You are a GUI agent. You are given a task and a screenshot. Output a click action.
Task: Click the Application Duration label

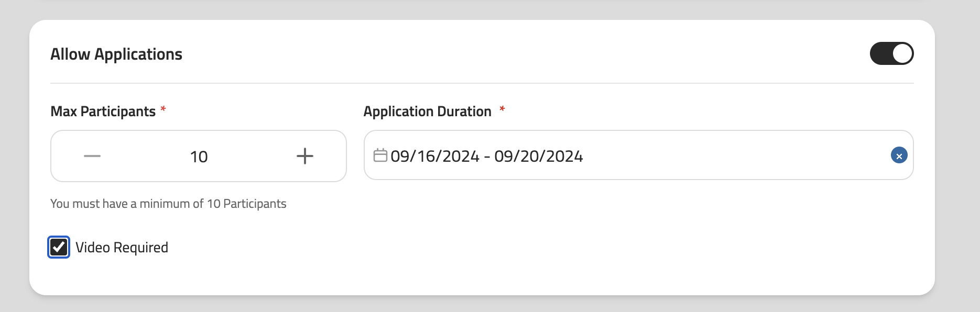(x=428, y=112)
